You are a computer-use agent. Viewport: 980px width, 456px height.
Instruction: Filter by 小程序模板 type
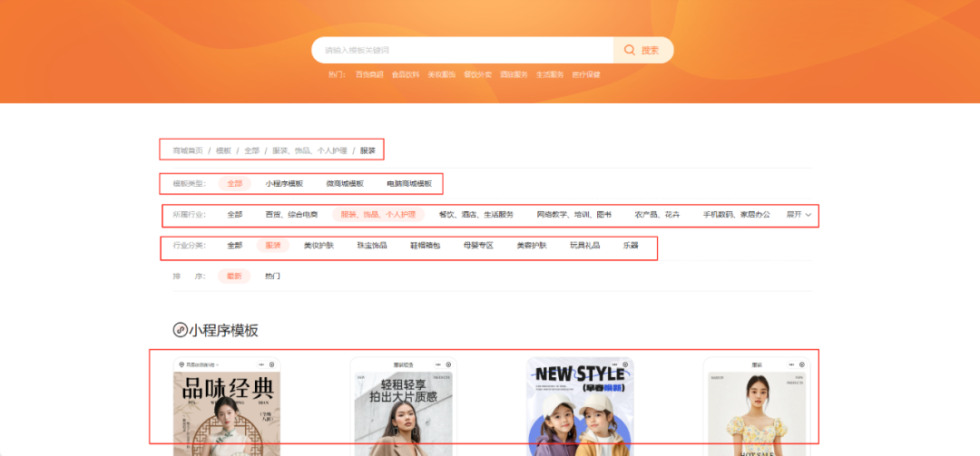(x=284, y=184)
